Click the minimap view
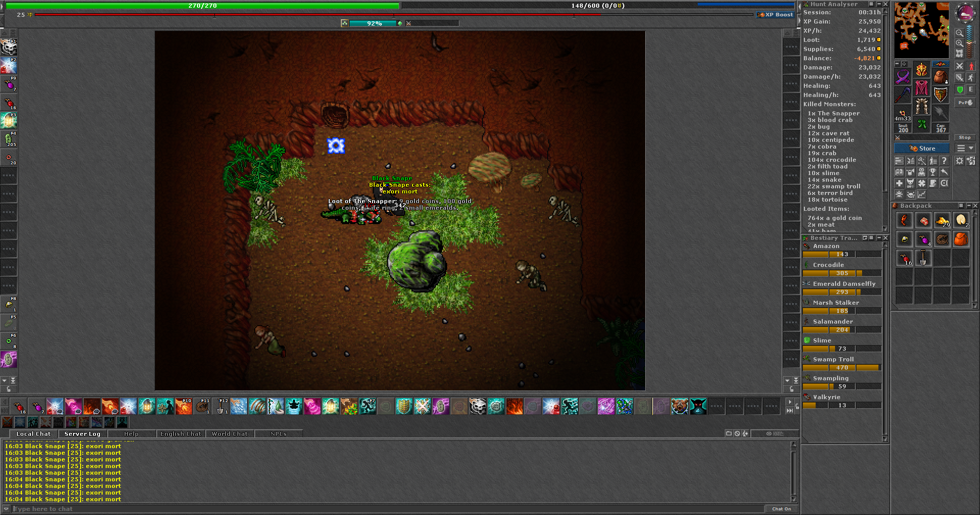 point(921,30)
